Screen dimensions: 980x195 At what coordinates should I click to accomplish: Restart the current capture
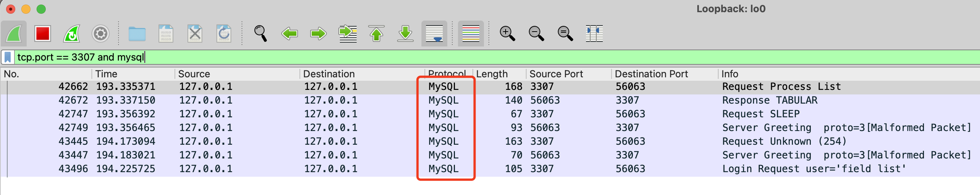[72, 34]
